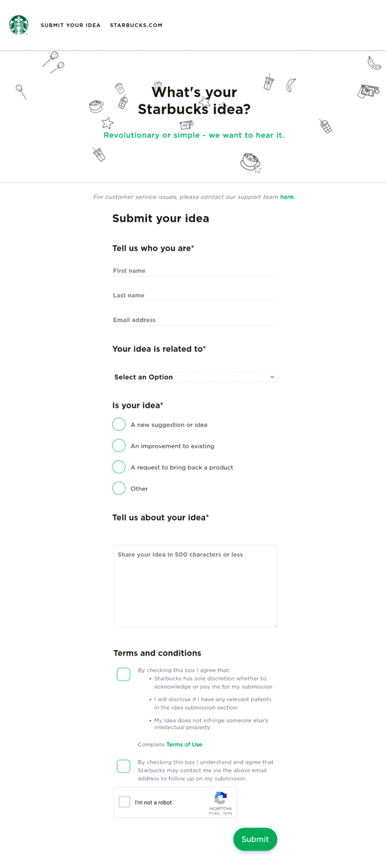
Task: Click the idea description text area
Action: pyautogui.click(x=195, y=584)
